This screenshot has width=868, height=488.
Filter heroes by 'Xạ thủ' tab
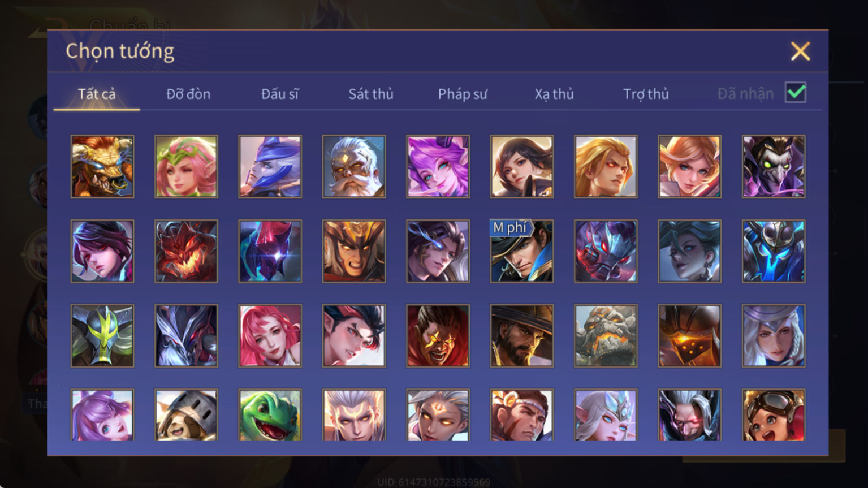pos(554,94)
